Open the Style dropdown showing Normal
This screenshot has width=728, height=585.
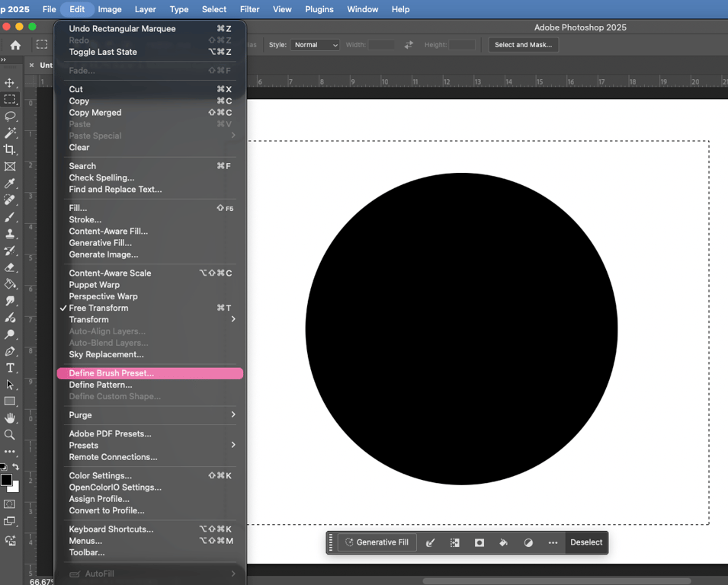(x=316, y=45)
